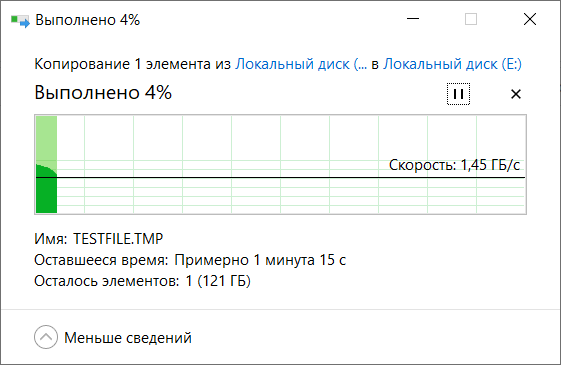Collapse details via the round chevron icon
This screenshot has height=365, width=561.
pyautogui.click(x=46, y=337)
